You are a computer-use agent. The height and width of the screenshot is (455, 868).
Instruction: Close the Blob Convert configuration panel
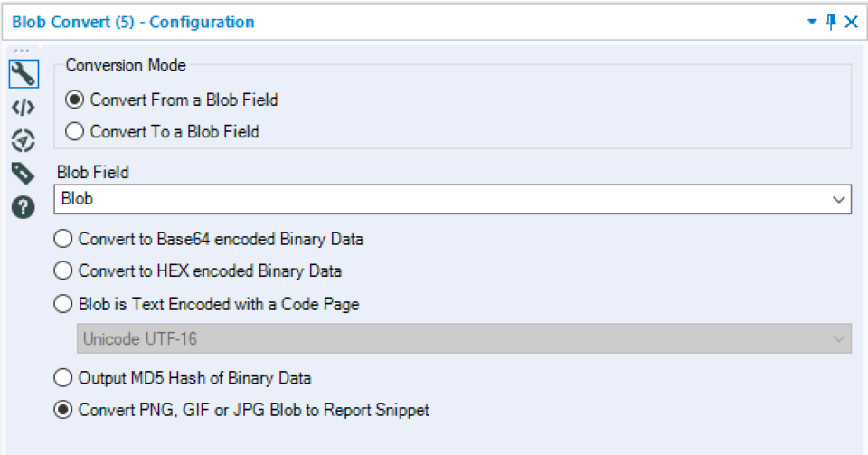pyautogui.click(x=851, y=22)
